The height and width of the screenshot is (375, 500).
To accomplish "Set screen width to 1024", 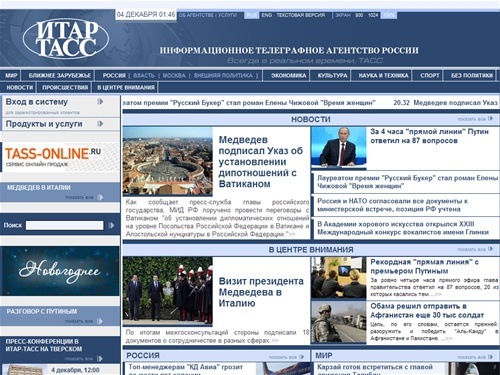I will point(373,15).
